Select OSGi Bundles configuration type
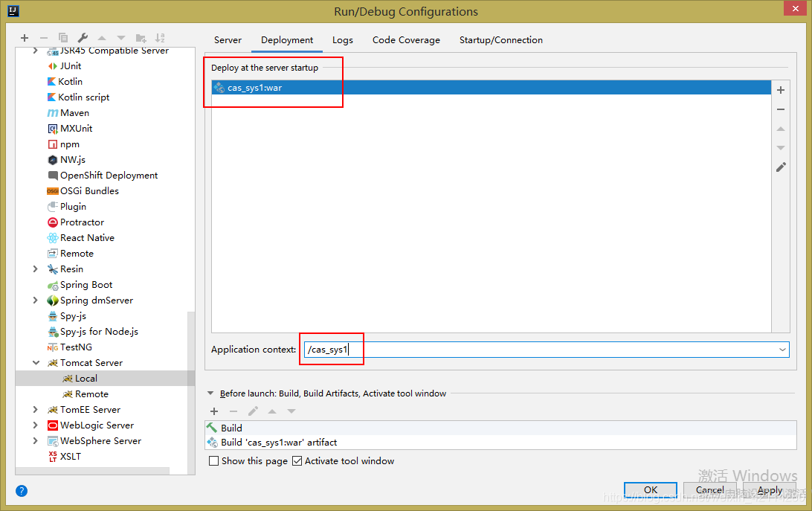The width and height of the screenshot is (812, 511). [83, 190]
